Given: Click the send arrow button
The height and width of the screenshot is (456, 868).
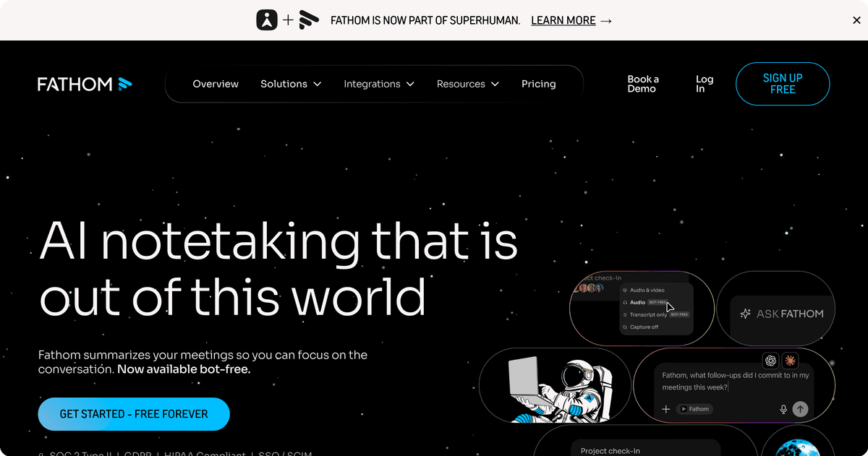Looking at the screenshot, I should (800, 409).
